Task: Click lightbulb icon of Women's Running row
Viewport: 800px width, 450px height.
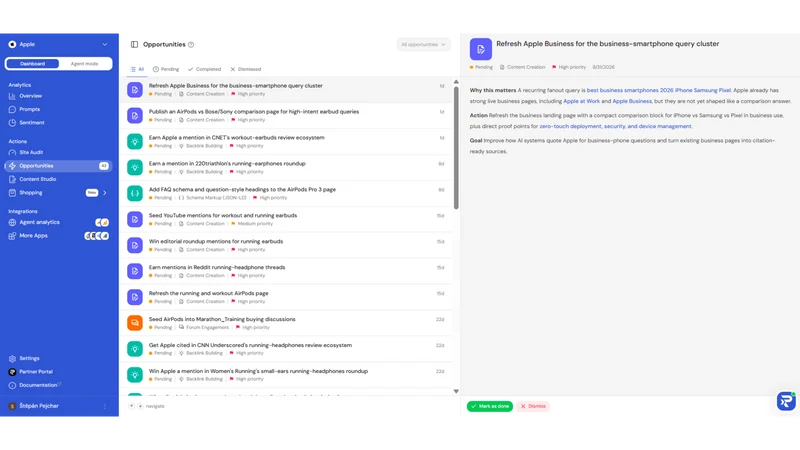Action: 135,375
